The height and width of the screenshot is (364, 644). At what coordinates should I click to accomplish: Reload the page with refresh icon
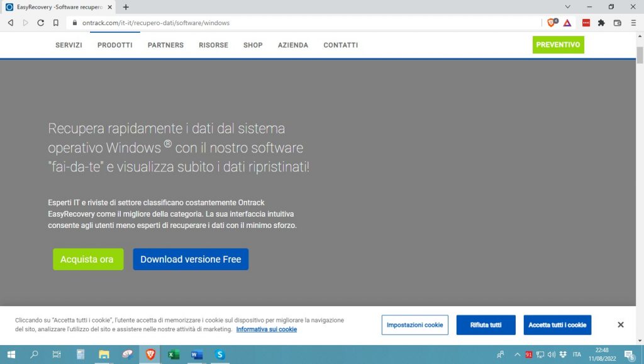point(41,23)
